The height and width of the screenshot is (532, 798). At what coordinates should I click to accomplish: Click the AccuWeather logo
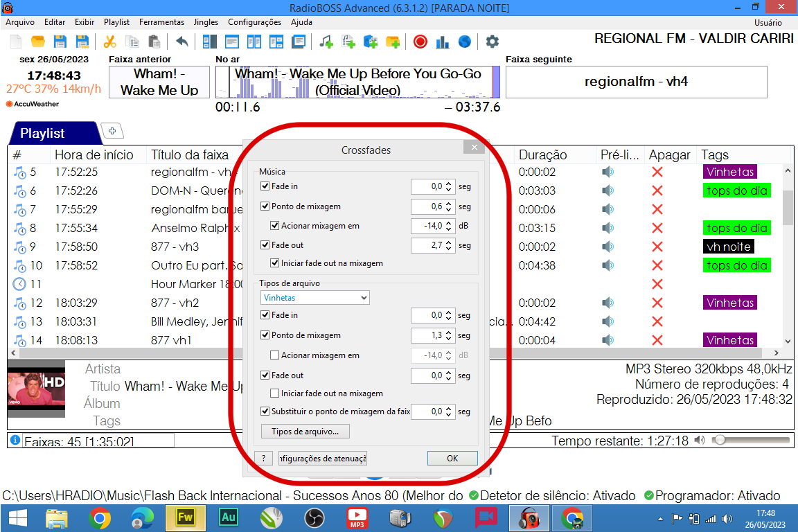[x=33, y=104]
